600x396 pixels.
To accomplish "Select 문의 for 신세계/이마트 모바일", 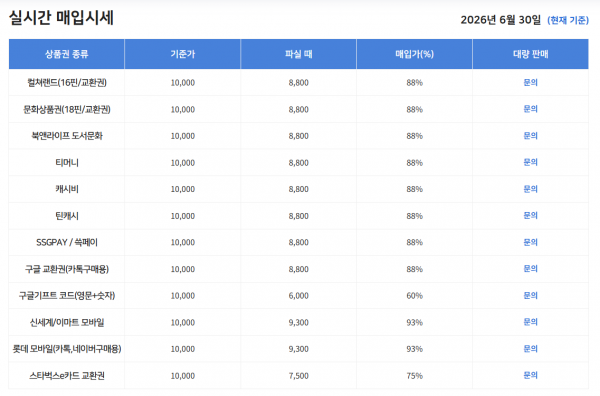I will [x=530, y=322].
